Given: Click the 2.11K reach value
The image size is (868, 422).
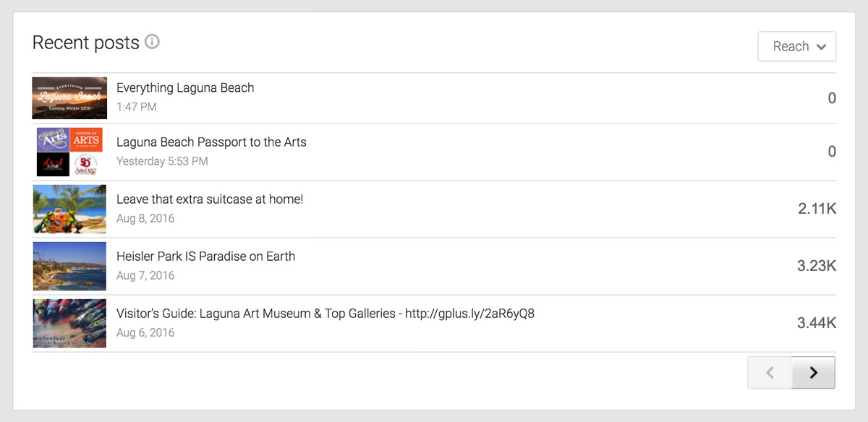Looking at the screenshot, I should point(817,209).
